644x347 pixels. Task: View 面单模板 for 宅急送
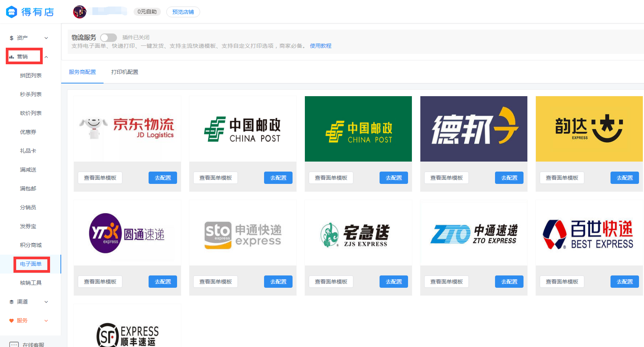331,282
